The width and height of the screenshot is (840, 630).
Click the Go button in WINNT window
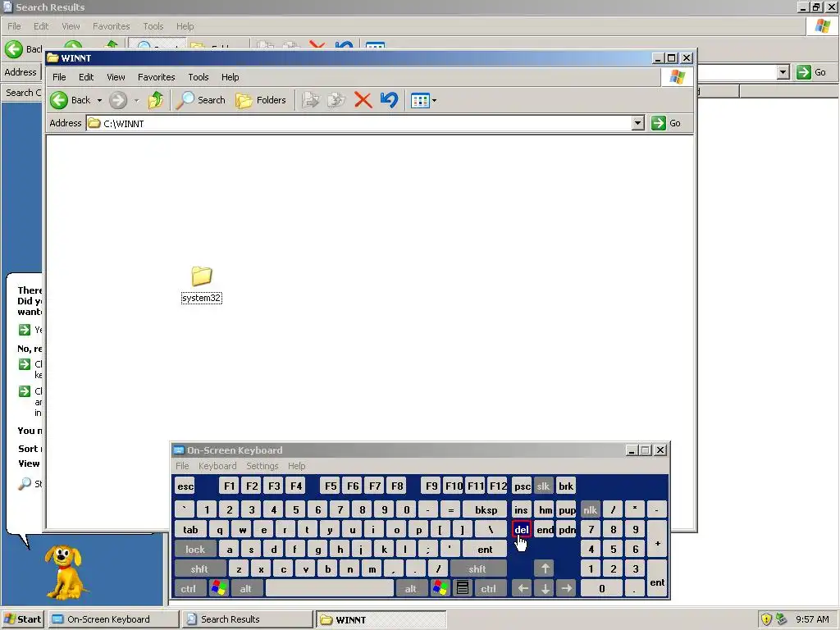click(666, 123)
